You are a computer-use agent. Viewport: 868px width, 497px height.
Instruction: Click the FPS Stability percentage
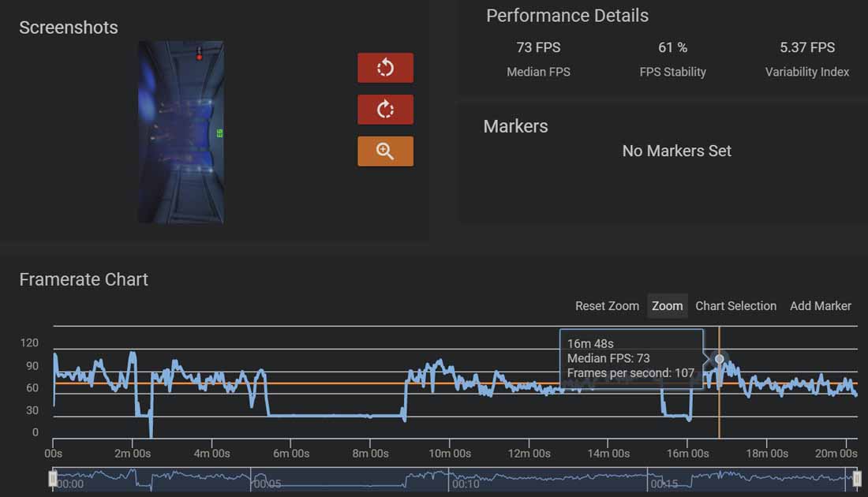coord(672,47)
